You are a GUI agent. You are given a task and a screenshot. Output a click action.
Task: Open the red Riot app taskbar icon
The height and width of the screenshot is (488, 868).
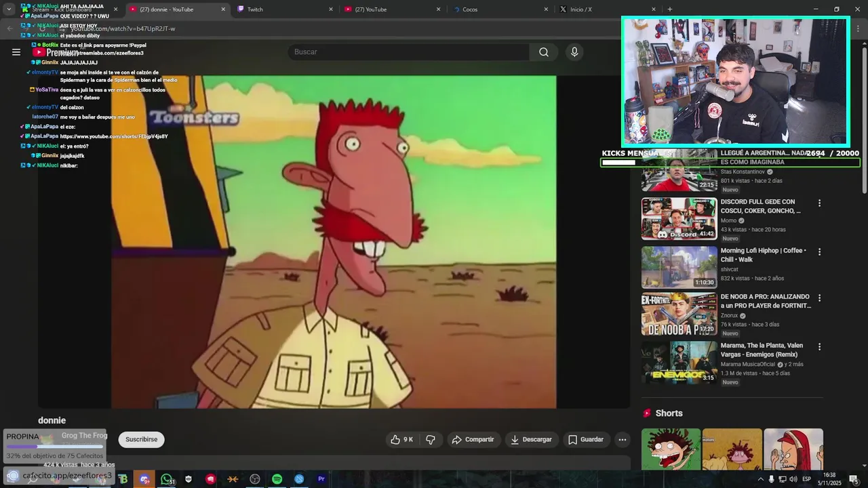[x=211, y=479]
